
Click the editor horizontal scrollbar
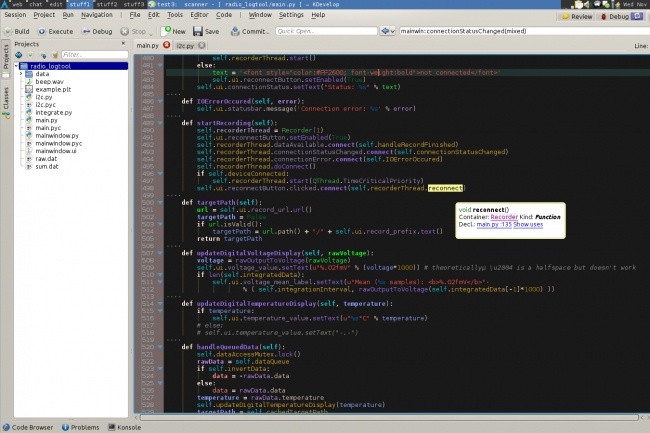[x=390, y=418]
